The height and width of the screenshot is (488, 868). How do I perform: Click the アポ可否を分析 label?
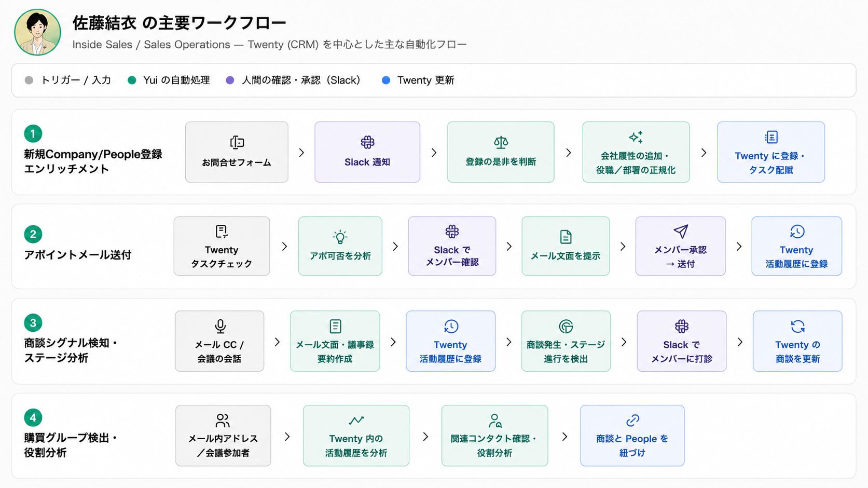tap(340, 256)
